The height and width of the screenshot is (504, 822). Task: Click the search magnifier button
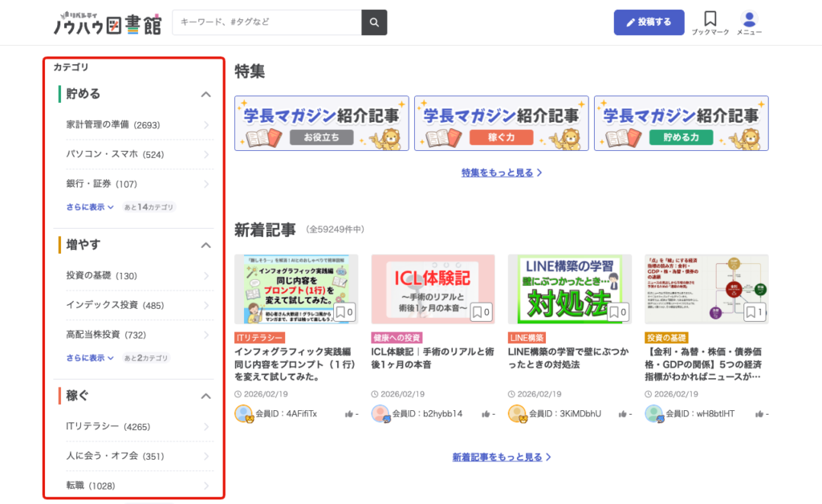pos(374,22)
